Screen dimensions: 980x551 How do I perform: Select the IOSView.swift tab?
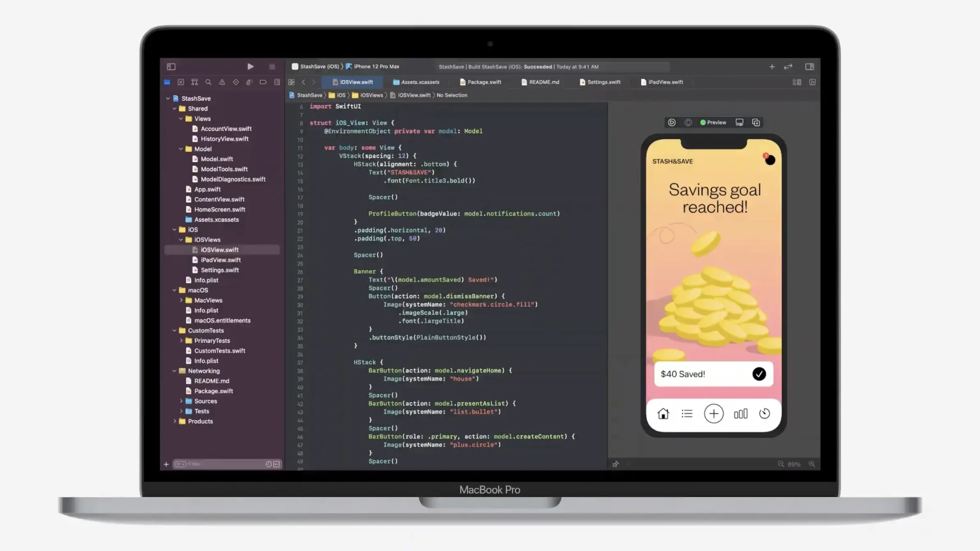point(355,82)
